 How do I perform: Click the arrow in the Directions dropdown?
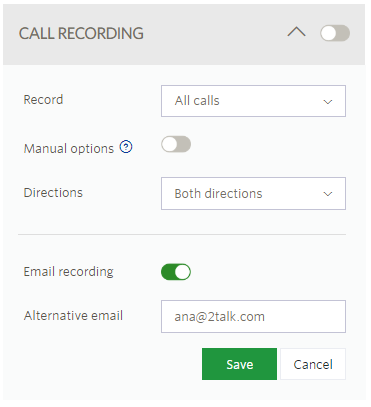(328, 194)
